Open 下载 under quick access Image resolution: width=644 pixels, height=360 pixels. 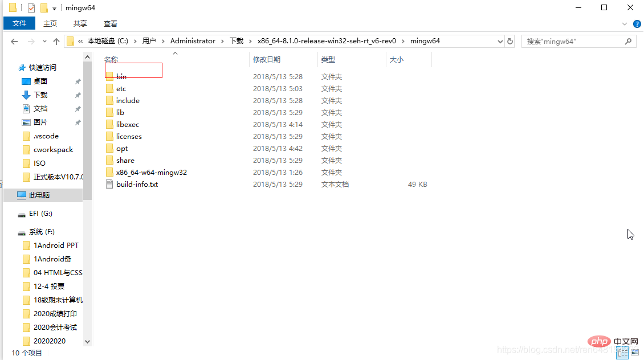(40, 95)
